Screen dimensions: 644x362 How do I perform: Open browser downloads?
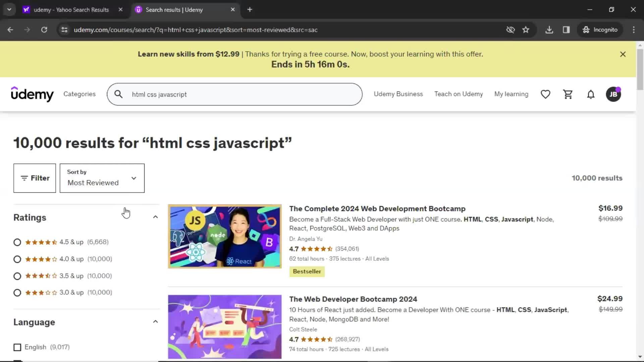tap(549, 30)
